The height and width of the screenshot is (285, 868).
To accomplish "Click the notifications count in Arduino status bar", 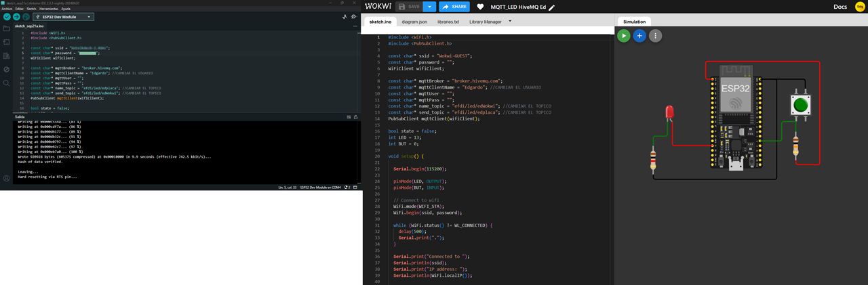I will (x=348, y=187).
